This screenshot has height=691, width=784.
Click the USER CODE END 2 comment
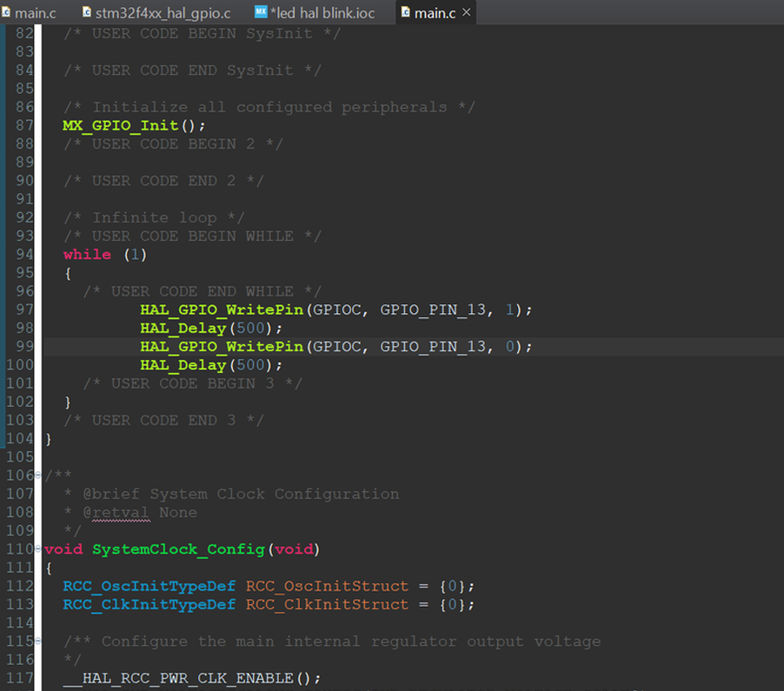click(163, 181)
